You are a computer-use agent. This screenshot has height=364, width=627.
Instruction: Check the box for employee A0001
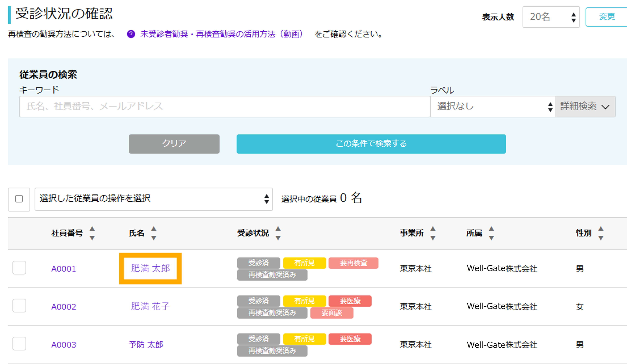coord(19,268)
